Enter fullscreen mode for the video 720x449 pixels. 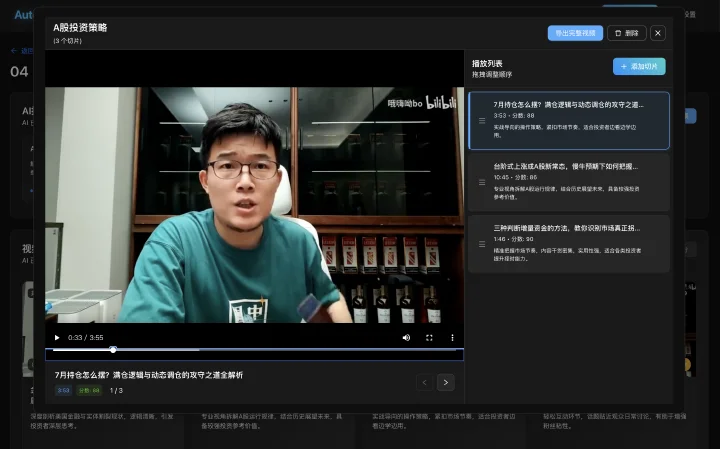coord(429,337)
